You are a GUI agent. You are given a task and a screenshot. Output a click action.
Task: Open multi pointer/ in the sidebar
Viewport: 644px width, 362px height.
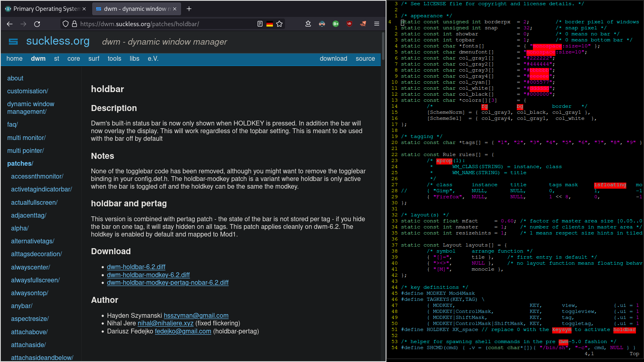point(26,151)
